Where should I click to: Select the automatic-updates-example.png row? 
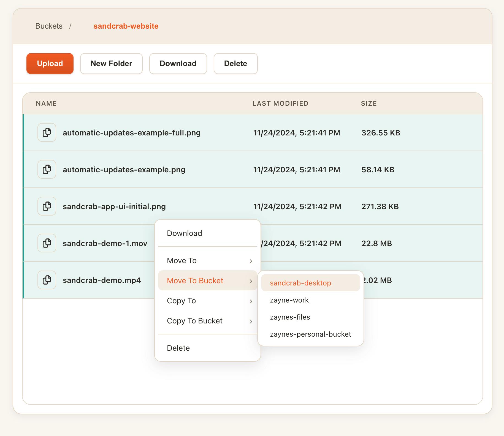(x=253, y=169)
